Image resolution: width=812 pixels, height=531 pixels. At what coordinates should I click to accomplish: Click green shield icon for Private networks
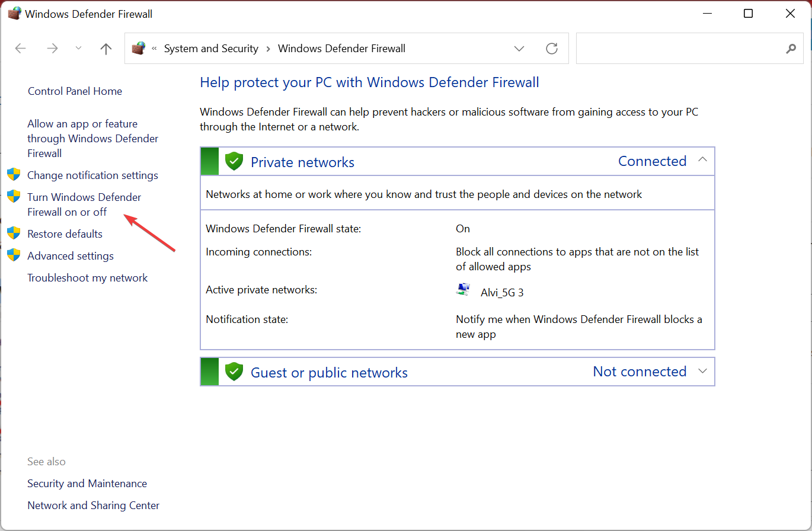tap(235, 161)
